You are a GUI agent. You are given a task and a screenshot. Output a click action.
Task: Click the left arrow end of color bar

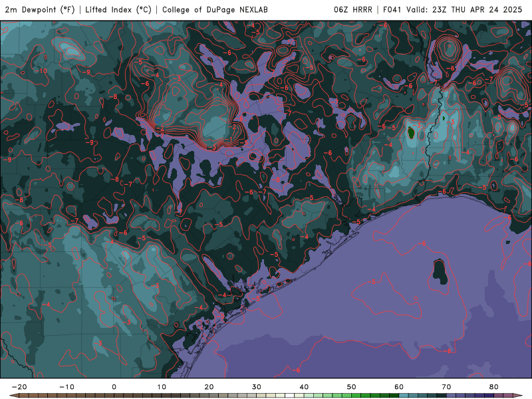pos(13,396)
